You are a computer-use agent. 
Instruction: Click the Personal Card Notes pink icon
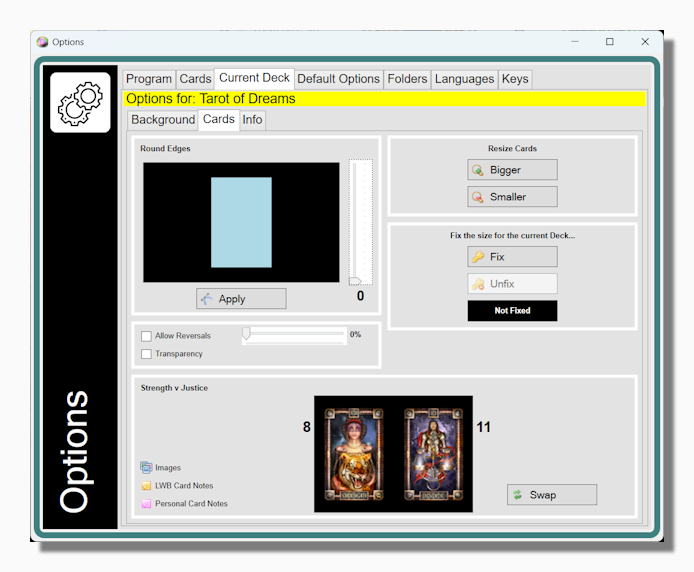tap(146, 504)
